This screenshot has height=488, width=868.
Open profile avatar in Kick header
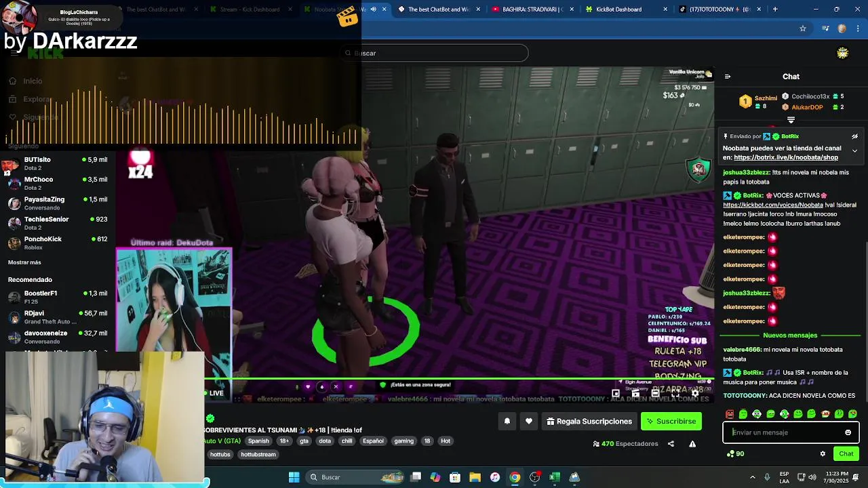(842, 53)
